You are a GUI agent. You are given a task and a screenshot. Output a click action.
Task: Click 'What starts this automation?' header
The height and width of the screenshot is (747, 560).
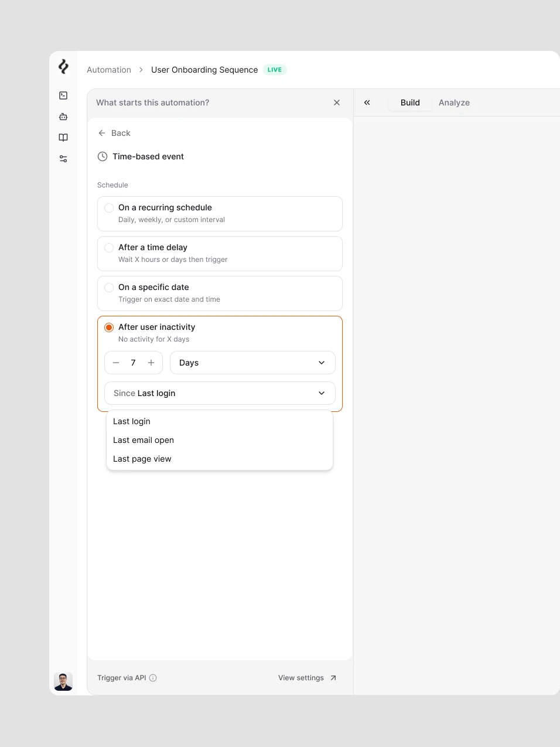[x=153, y=103]
